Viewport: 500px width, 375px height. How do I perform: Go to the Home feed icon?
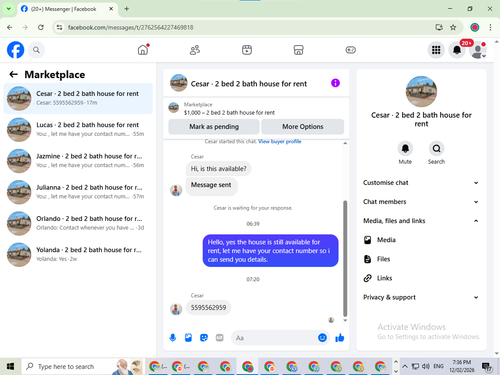pos(143,50)
